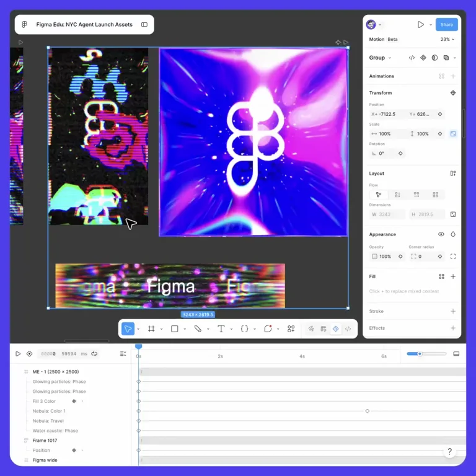476x476 pixels.
Task: Toggle constrain proportions for Scale
Action: tap(453, 134)
